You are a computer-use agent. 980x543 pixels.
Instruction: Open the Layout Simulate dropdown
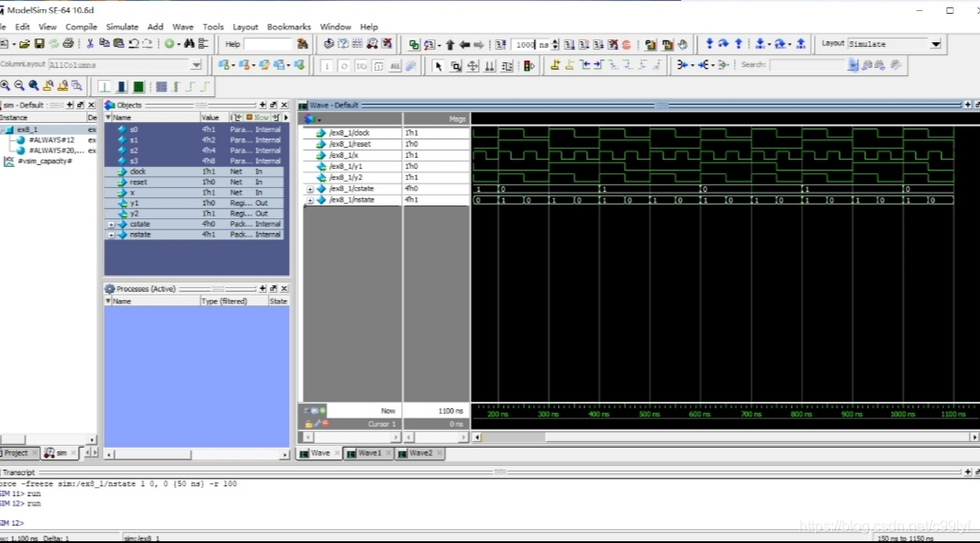click(936, 44)
